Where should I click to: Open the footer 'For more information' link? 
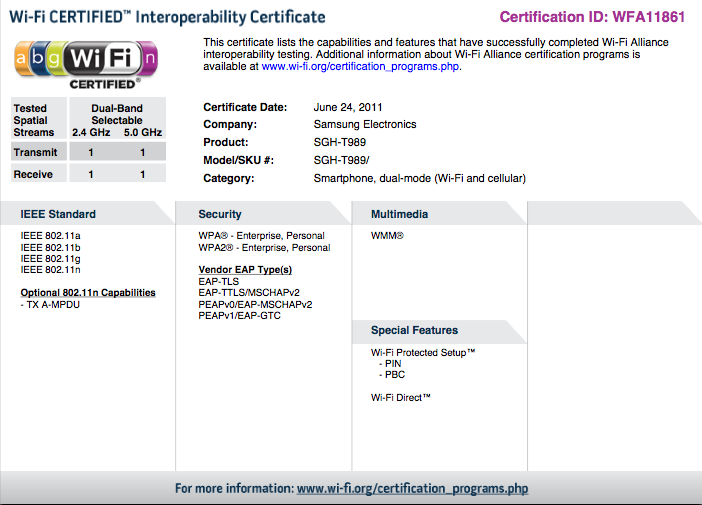click(412, 489)
